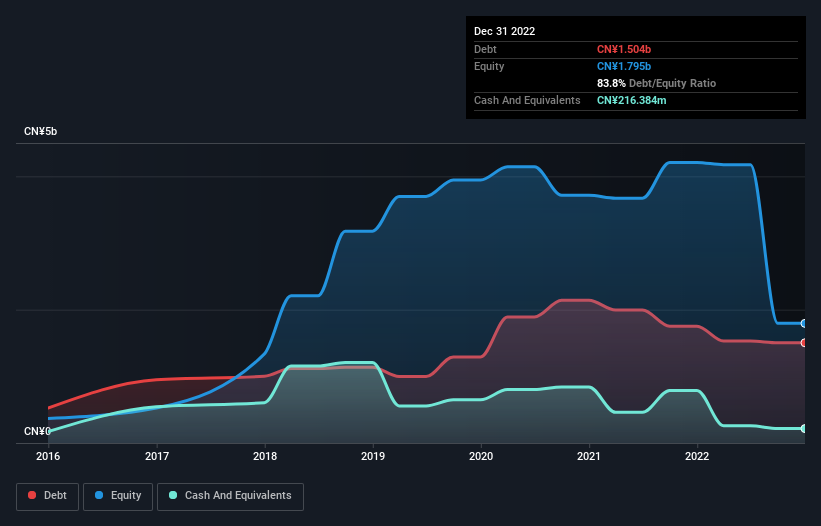Click the CN¥0 y-axis label
Screen dimensions: 821x526
[37, 431]
